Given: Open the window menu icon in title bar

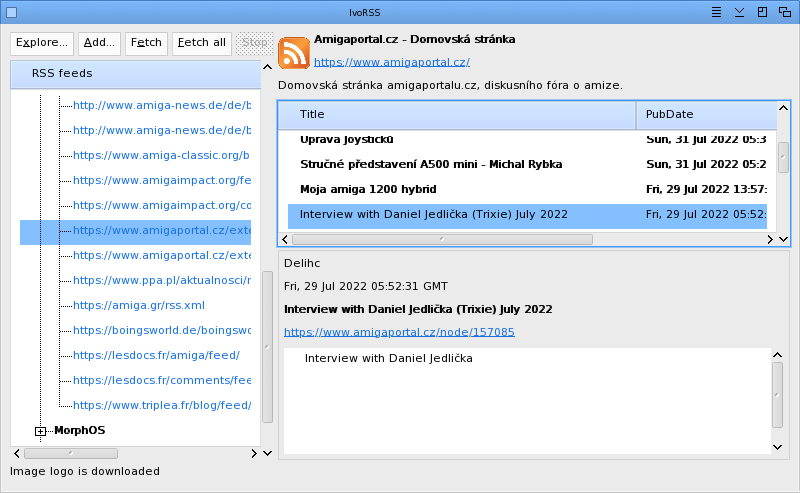Looking at the screenshot, I should pyautogui.click(x=717, y=12).
